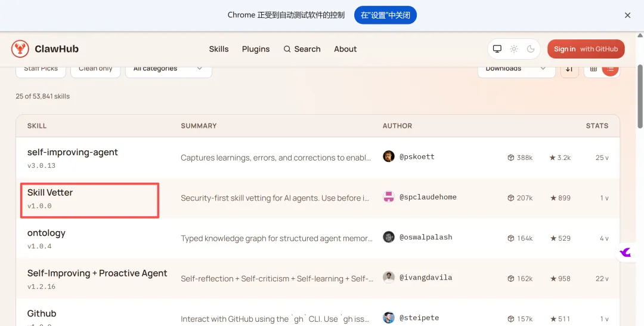Click the blue settings-close button in banner
644x326 pixels.
[x=385, y=15]
